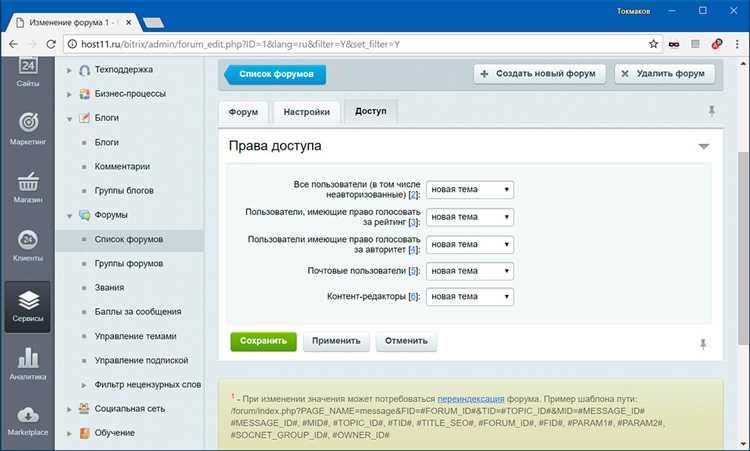
Task: Click the Форумы speech bubbles icon
Action: tap(85, 215)
